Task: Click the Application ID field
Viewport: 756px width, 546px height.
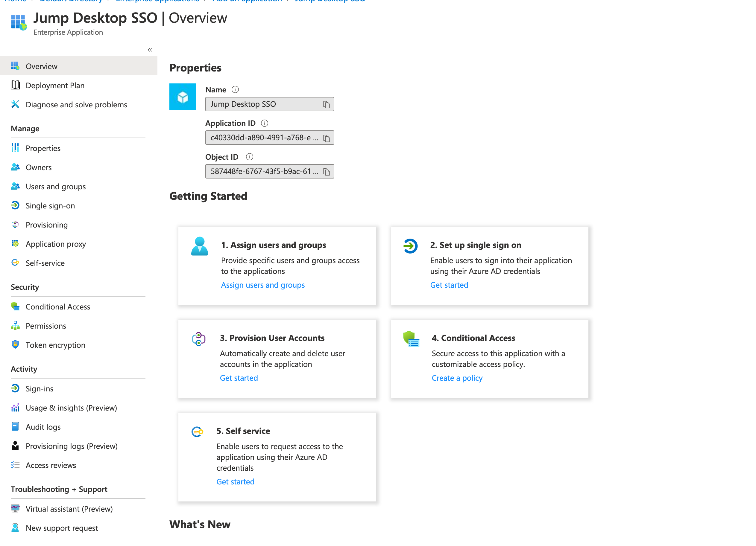Action: pos(270,138)
